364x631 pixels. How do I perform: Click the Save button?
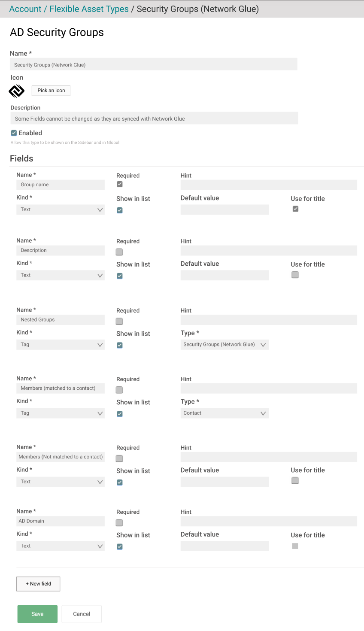[37, 614]
